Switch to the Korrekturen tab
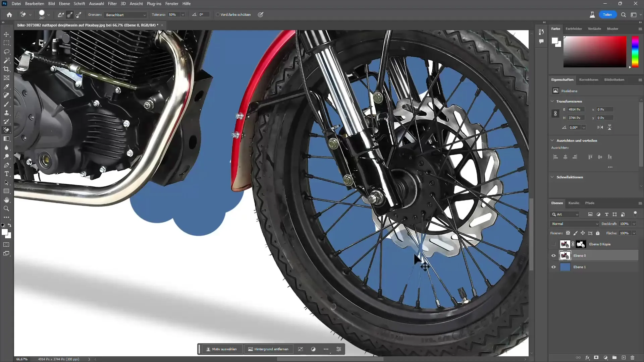The image size is (644, 362). [589, 80]
